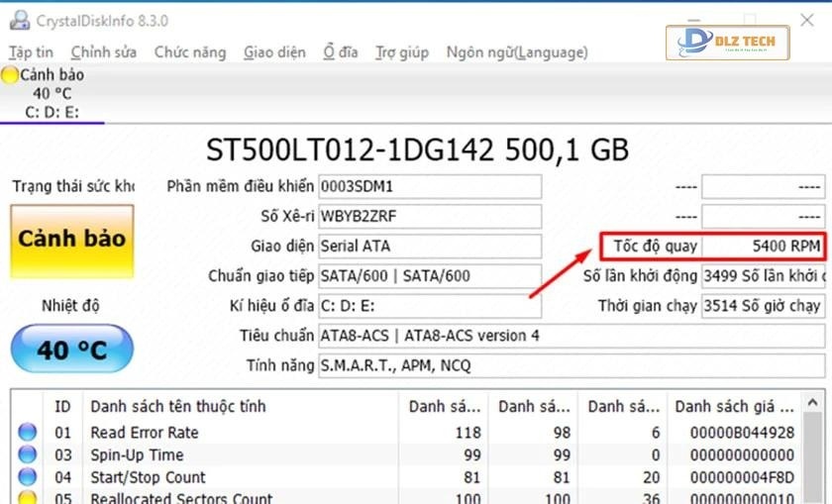The width and height of the screenshot is (832, 504).
Task: Click the Kí hiệu ổ đĩa label
Action: pyautogui.click(x=271, y=306)
